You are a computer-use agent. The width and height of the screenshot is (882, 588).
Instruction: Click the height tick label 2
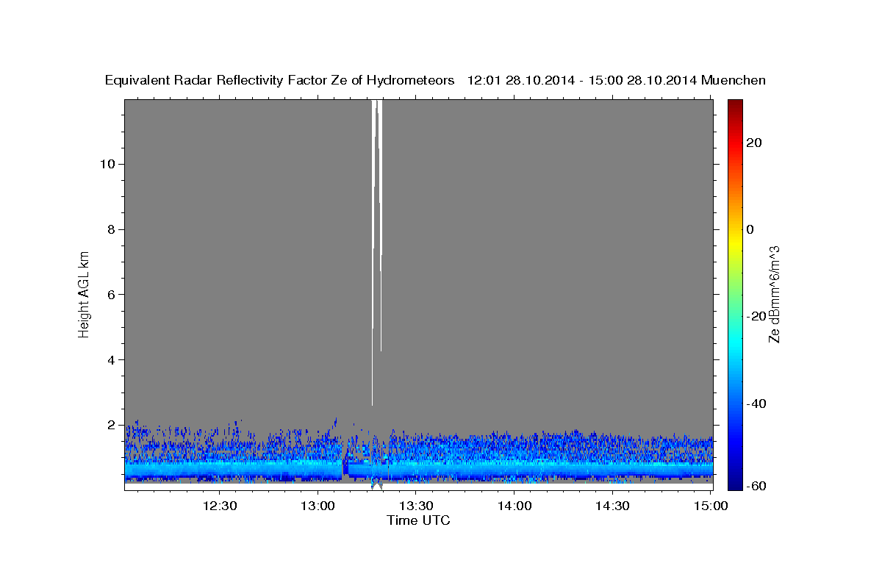[110, 425]
